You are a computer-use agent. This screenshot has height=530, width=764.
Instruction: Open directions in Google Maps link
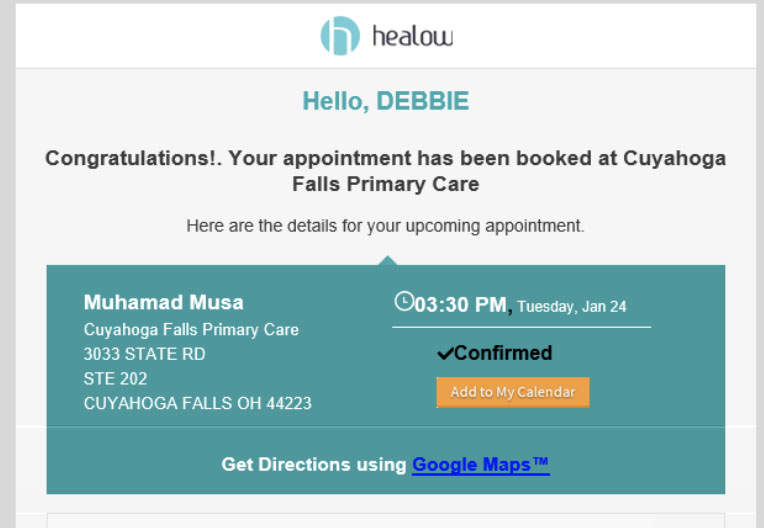click(x=481, y=465)
